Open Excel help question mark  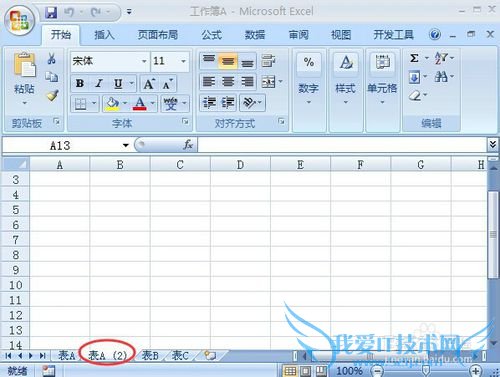coord(435,34)
